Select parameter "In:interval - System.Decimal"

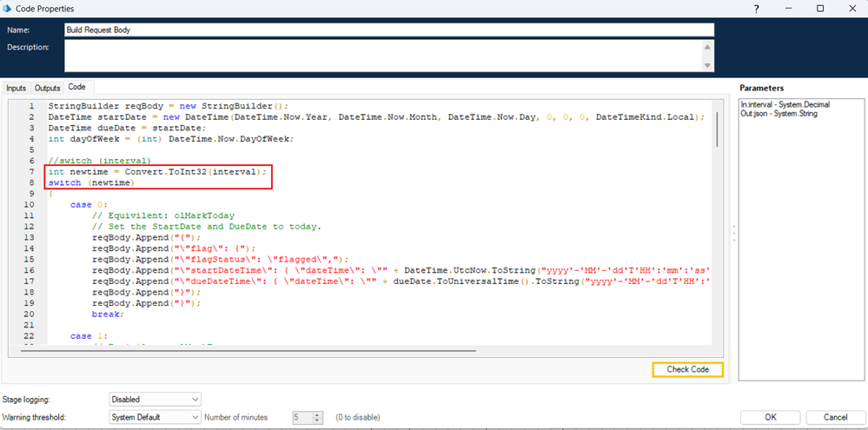point(785,104)
